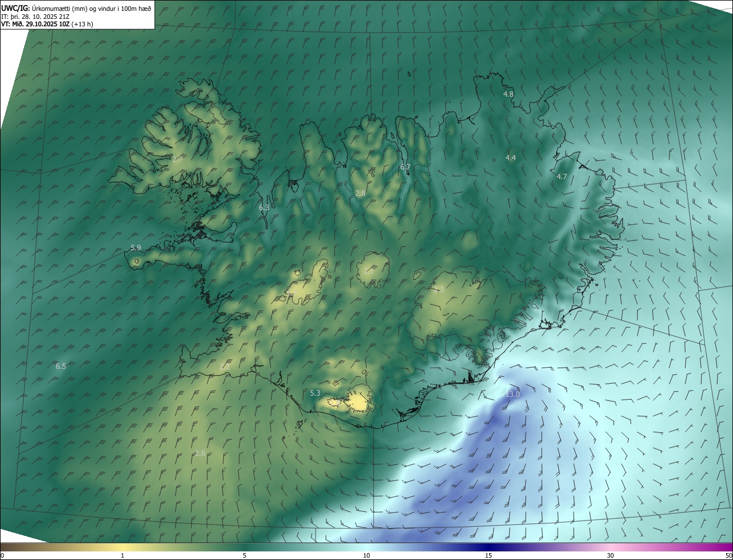Screen dimensions: 733x560
Task: Click the 4.4 value label in northeast Iceland
Action: [510, 157]
